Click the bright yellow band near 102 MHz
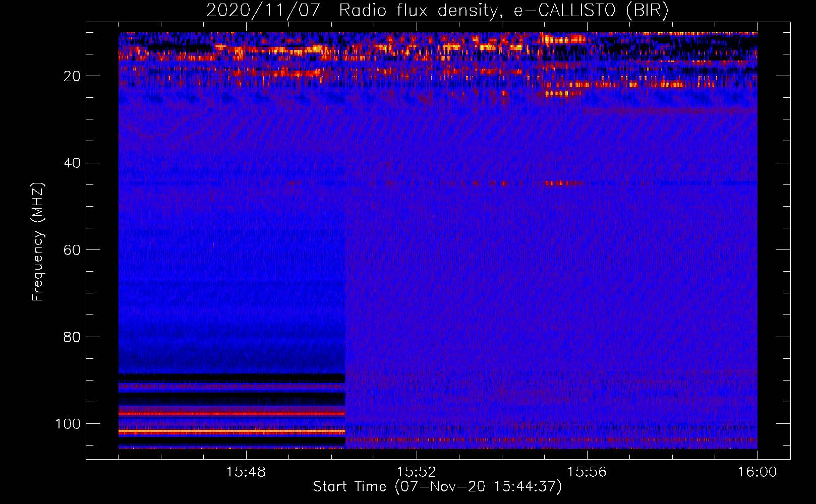 (x=232, y=432)
